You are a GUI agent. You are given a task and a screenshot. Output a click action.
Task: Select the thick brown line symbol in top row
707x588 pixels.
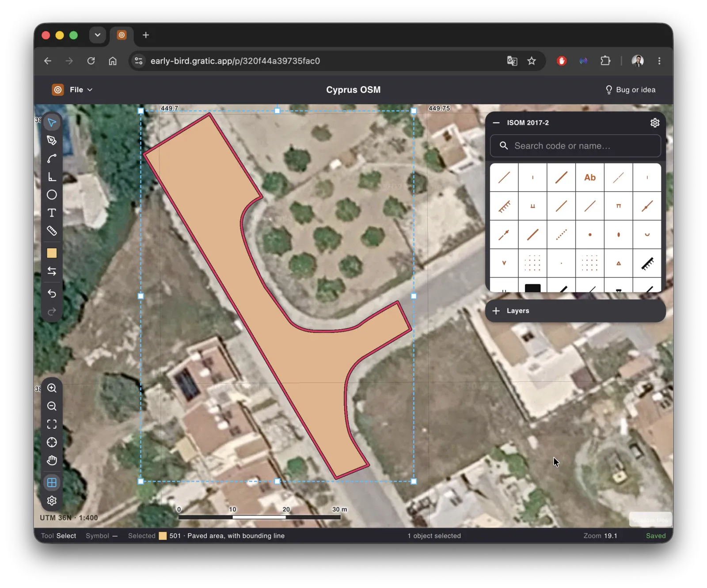pyautogui.click(x=561, y=178)
